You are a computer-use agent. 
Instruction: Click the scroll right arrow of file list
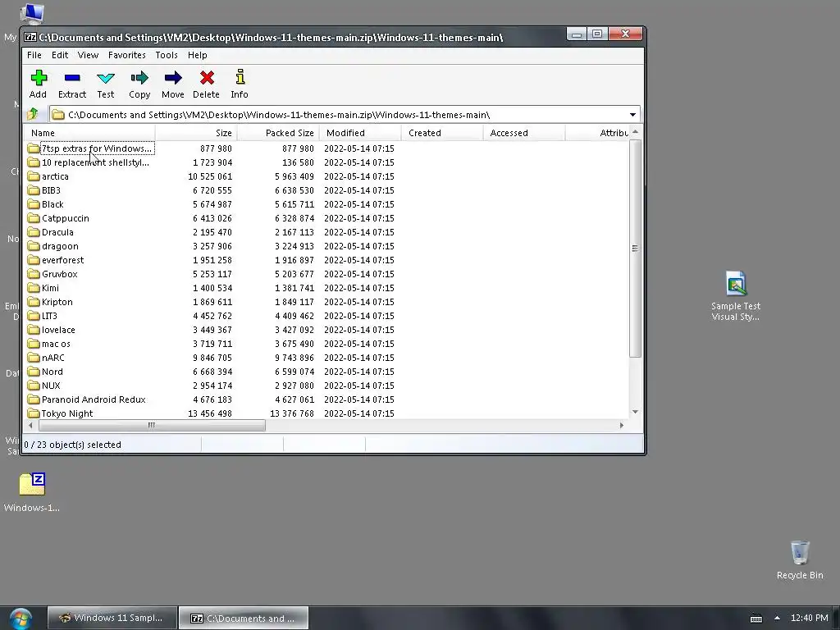[622, 426]
